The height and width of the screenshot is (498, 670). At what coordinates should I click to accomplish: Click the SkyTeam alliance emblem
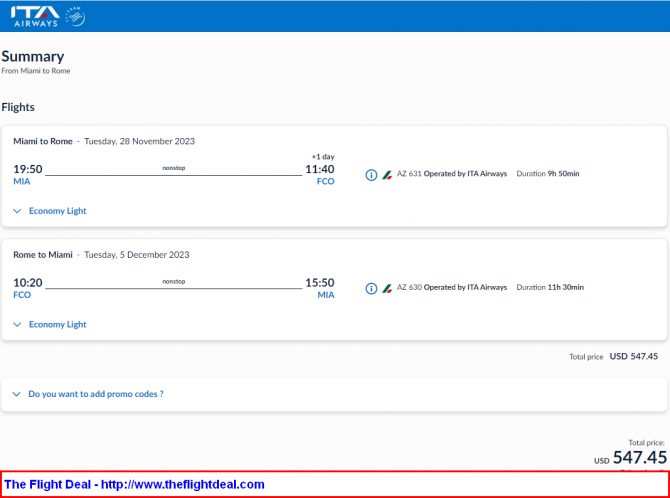[75, 16]
